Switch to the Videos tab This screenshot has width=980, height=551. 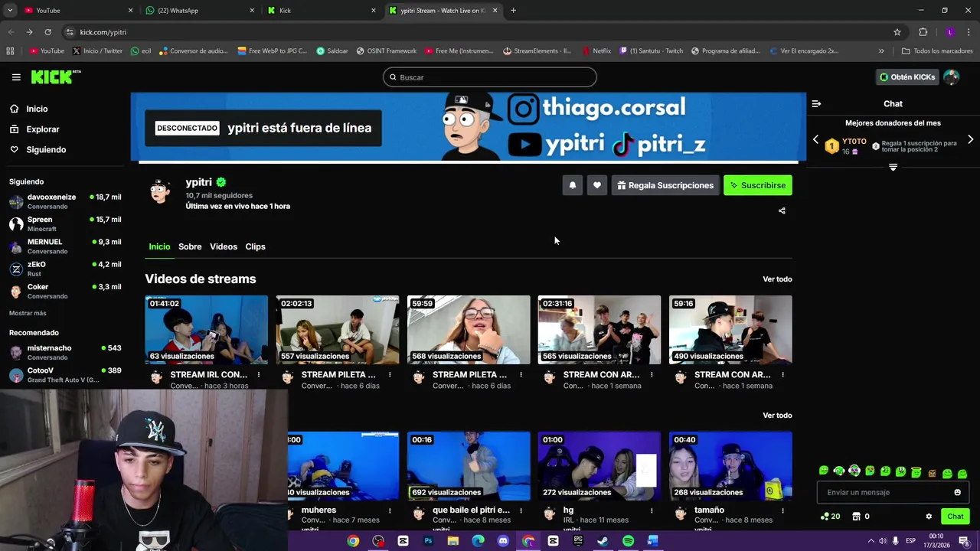(x=224, y=246)
